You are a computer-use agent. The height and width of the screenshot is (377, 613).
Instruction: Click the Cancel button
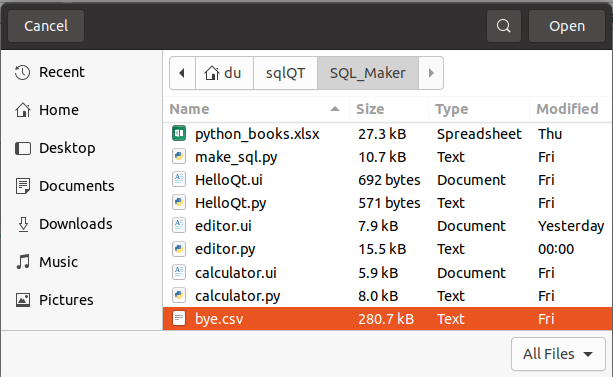(x=46, y=26)
